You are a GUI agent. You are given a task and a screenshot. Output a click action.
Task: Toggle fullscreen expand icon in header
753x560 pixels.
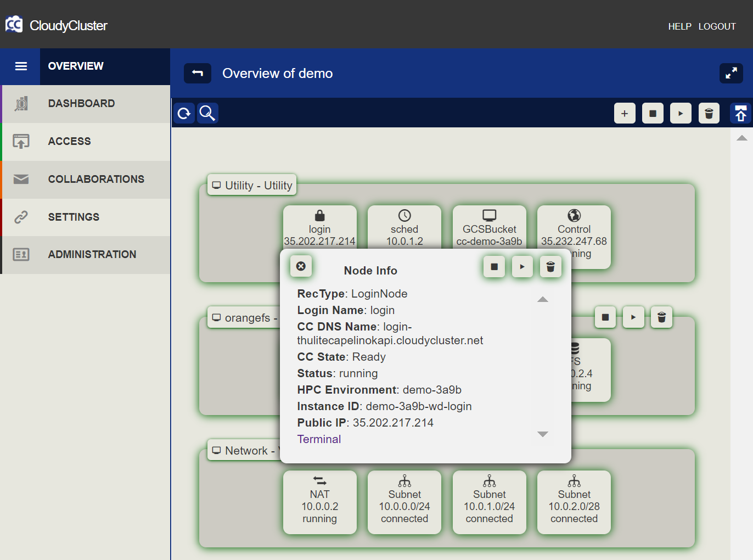[x=731, y=73]
